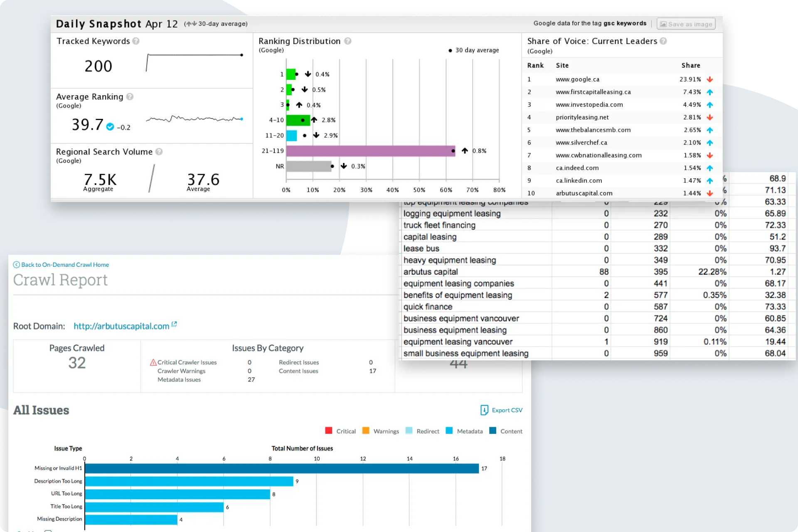Screen dimensions: 798x532
Task: Open http://arbutuscapital.com root domain link
Action: tap(121, 326)
